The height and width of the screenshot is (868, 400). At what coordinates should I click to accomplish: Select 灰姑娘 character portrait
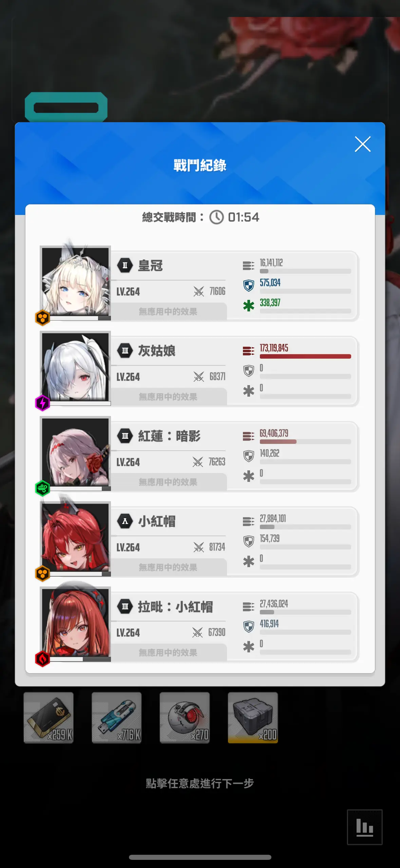75,366
